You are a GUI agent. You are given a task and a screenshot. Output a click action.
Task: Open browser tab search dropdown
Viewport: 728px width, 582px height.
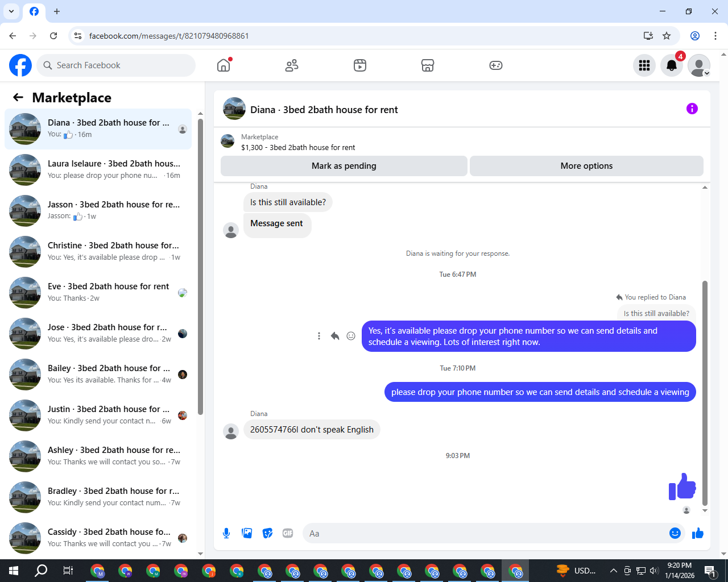click(x=11, y=11)
